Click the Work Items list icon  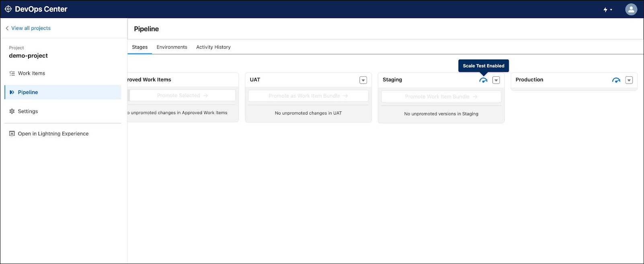[x=12, y=74]
